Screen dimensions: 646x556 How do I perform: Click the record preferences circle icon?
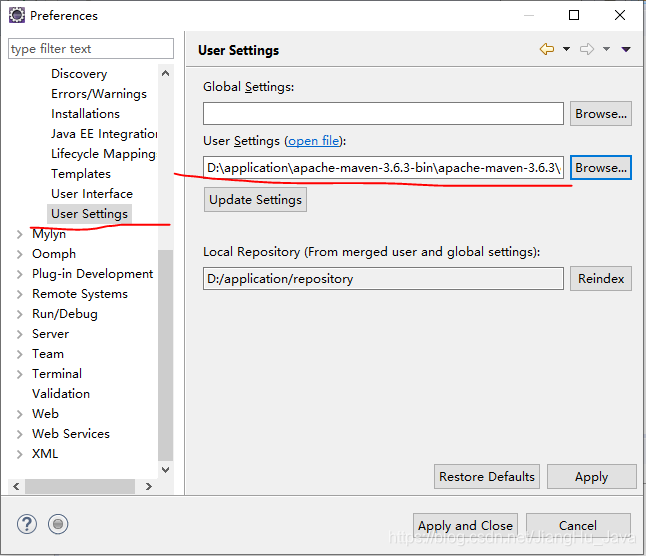point(58,524)
